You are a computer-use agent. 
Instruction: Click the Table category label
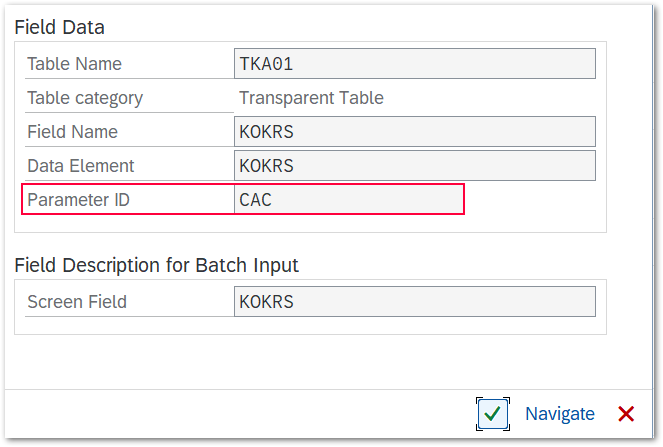[85, 98]
